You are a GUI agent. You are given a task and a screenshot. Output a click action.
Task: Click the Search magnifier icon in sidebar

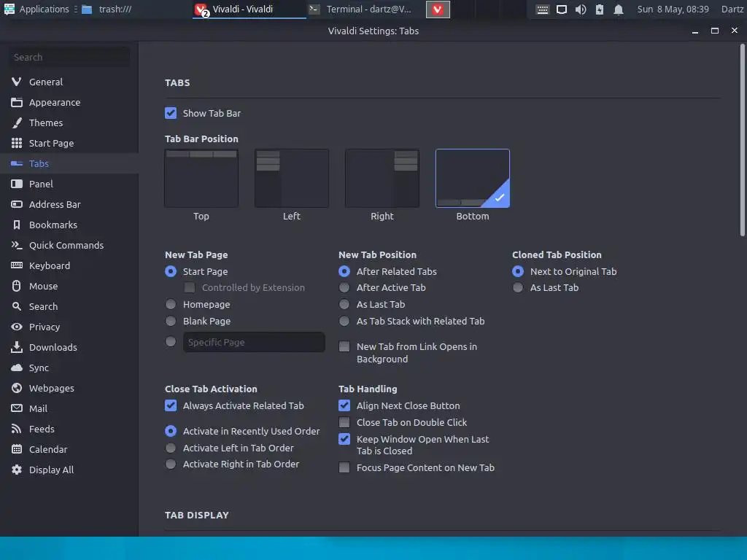pyautogui.click(x=17, y=306)
